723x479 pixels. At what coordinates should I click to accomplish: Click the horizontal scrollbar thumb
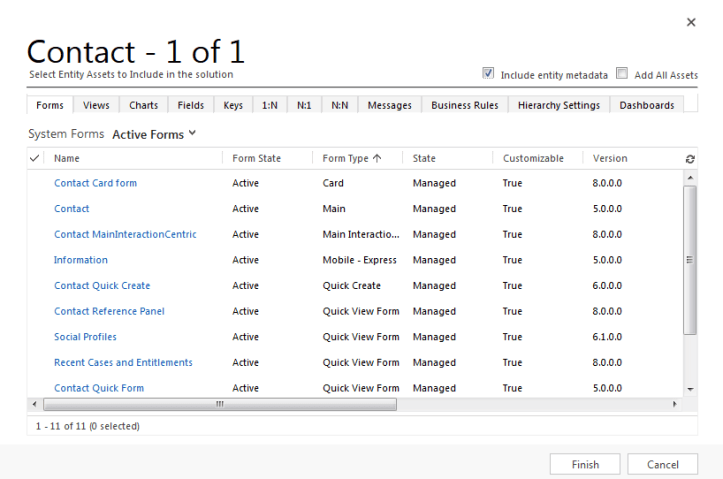220,404
